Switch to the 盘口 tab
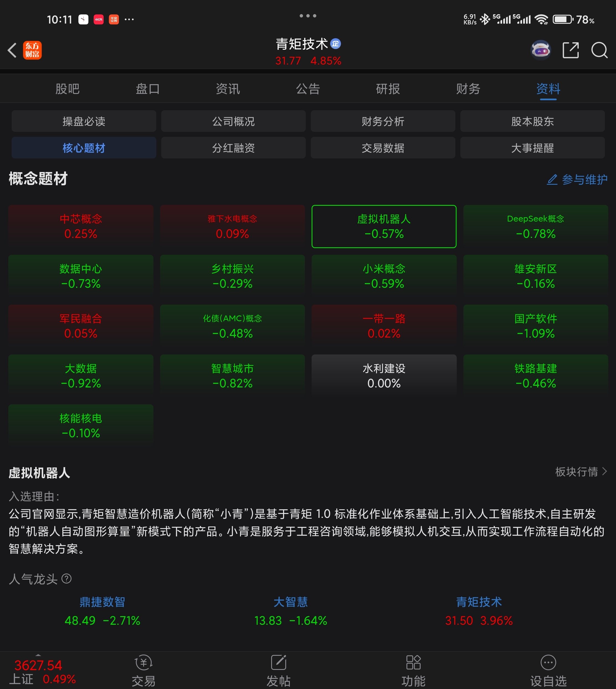 click(x=148, y=89)
